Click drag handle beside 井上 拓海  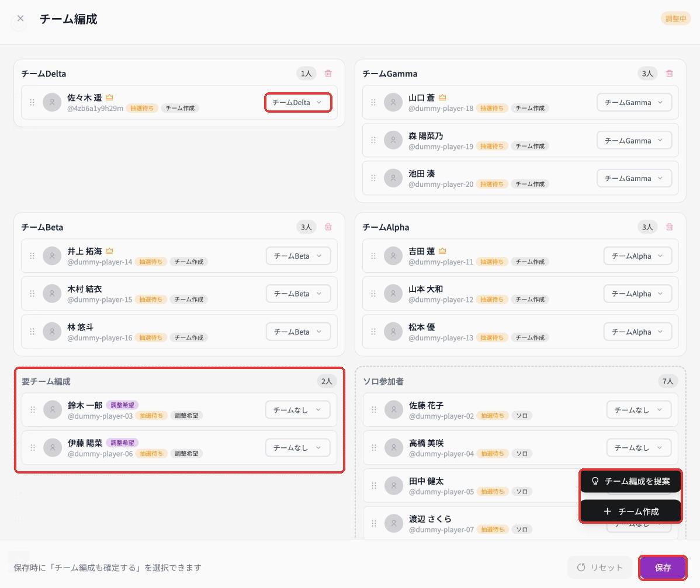[32, 256]
